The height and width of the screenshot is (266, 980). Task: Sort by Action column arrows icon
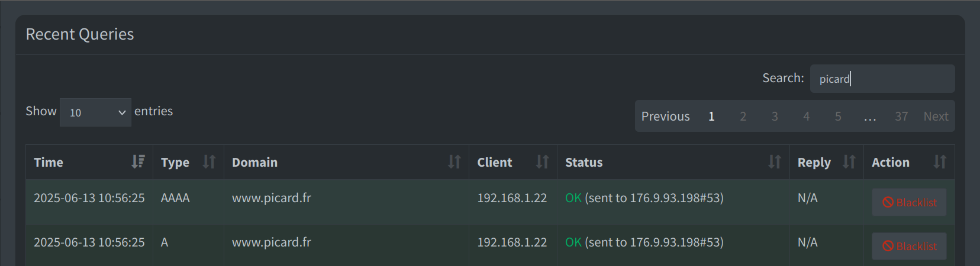pos(940,162)
